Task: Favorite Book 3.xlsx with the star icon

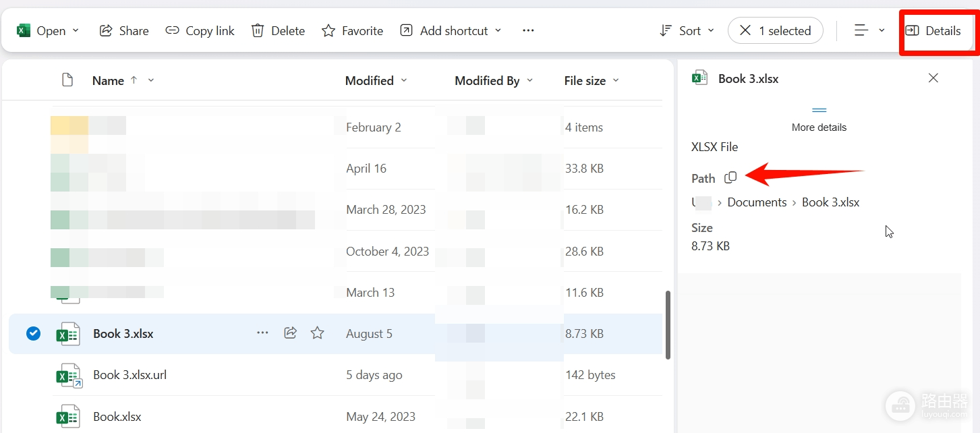Action: click(318, 333)
